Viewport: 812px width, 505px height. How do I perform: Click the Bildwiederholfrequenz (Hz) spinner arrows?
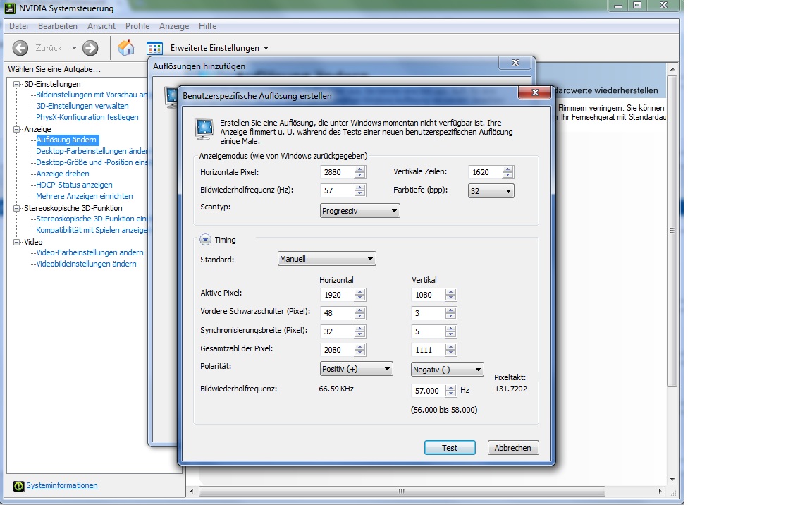click(x=360, y=190)
